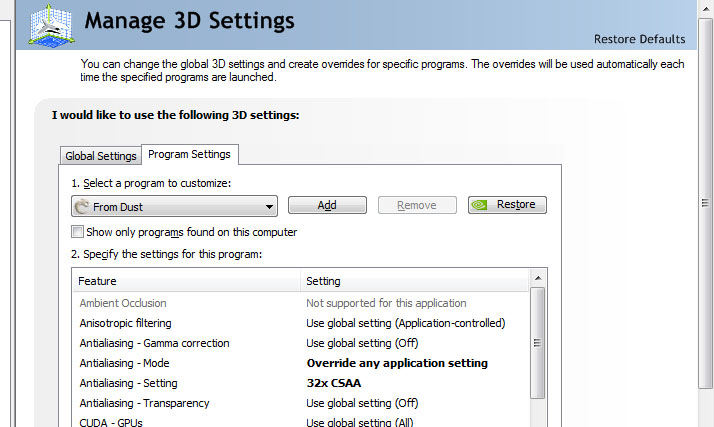Click the 32x CSAA setting value
714x427 pixels.
point(334,383)
